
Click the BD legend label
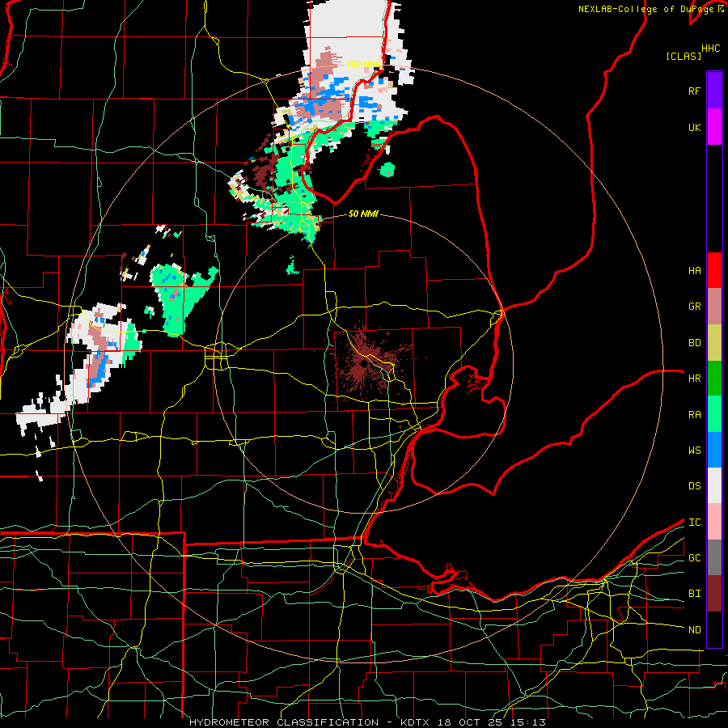[x=695, y=342]
